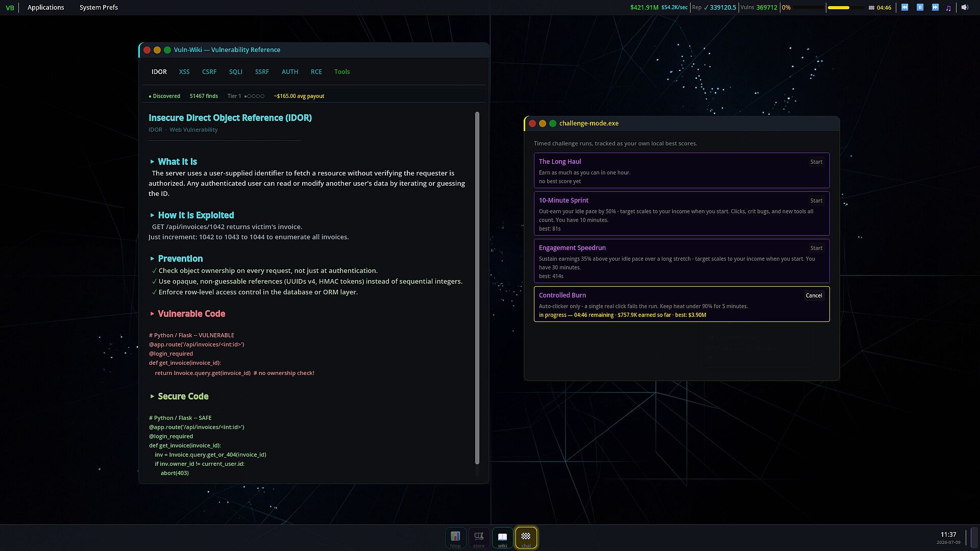Click the Vuln-Wiki vertical scrollbar
Viewport: 980px width, 551px height.
click(x=477, y=288)
